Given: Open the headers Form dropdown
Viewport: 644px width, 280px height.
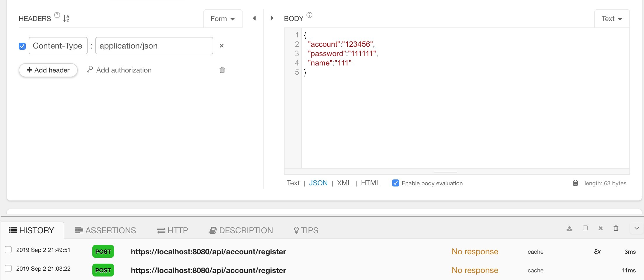Looking at the screenshot, I should (x=223, y=19).
